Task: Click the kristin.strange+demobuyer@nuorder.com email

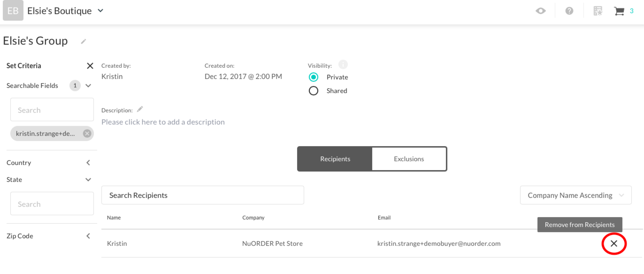Action: [x=439, y=243]
